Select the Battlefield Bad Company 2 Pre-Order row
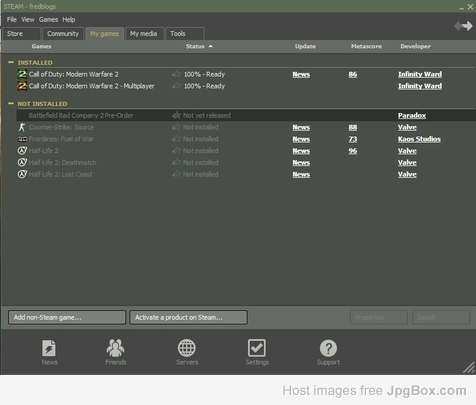Screen dimensions: 476x405 tap(246, 115)
